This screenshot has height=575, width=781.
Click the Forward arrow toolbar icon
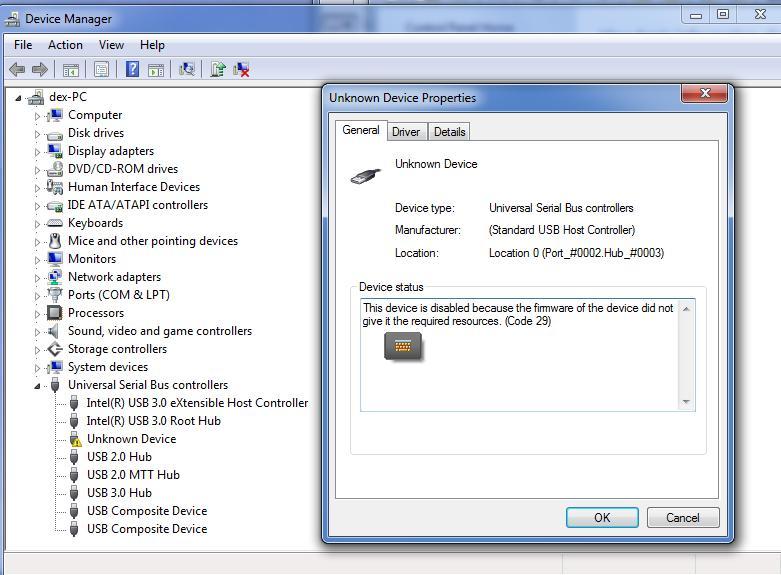[x=40, y=69]
